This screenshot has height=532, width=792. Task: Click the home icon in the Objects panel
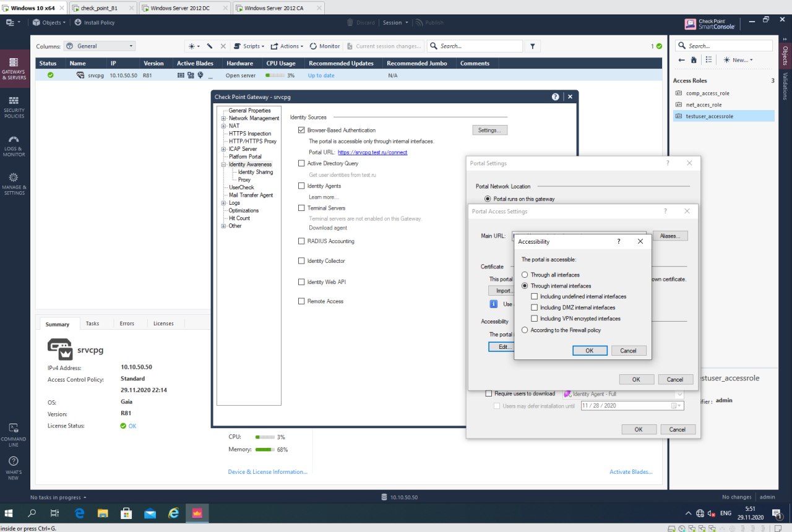click(x=694, y=60)
